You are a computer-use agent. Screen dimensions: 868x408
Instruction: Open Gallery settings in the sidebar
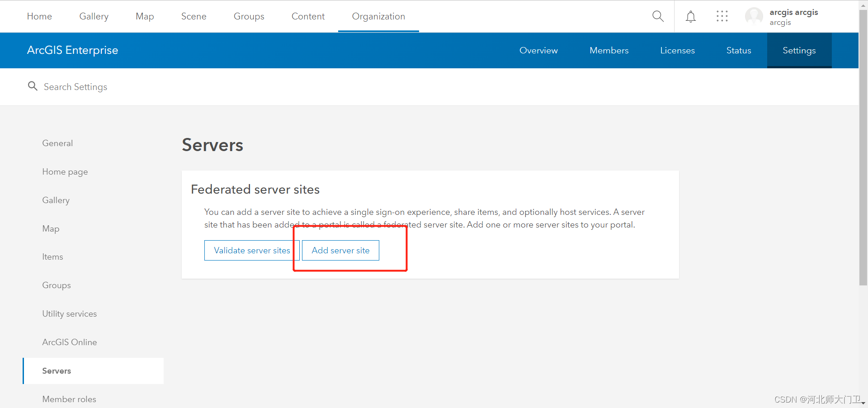click(x=56, y=200)
